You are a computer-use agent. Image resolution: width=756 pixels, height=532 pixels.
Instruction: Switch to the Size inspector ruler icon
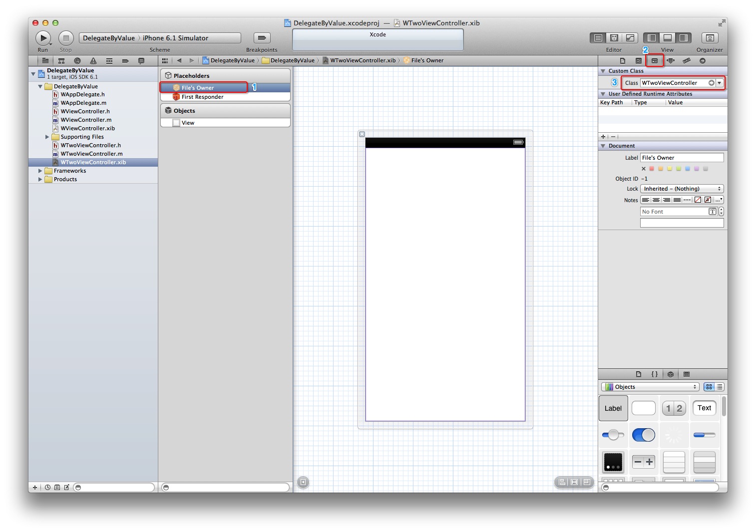[687, 61]
